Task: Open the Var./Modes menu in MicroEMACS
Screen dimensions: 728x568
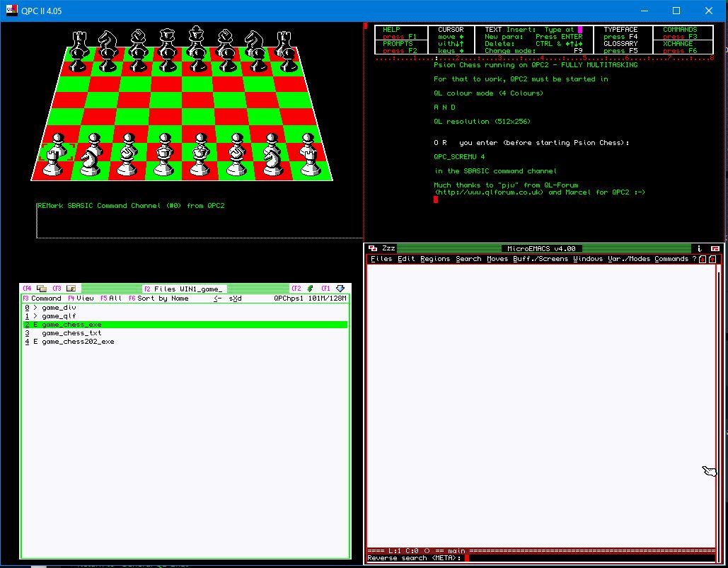Action: tap(629, 259)
